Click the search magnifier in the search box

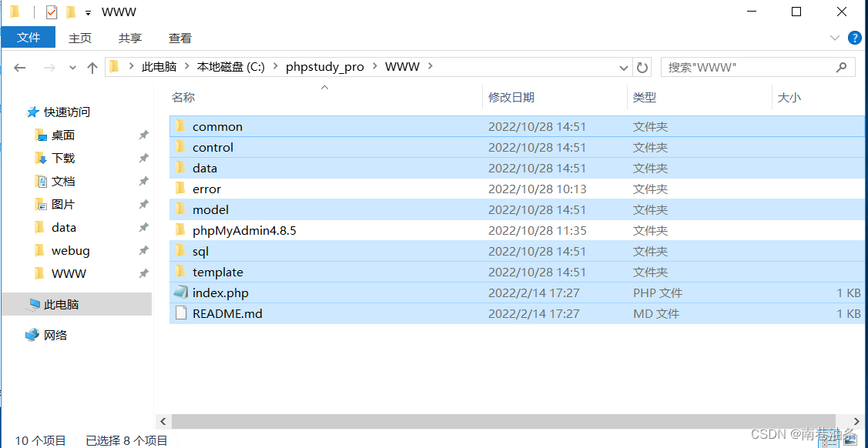[842, 67]
